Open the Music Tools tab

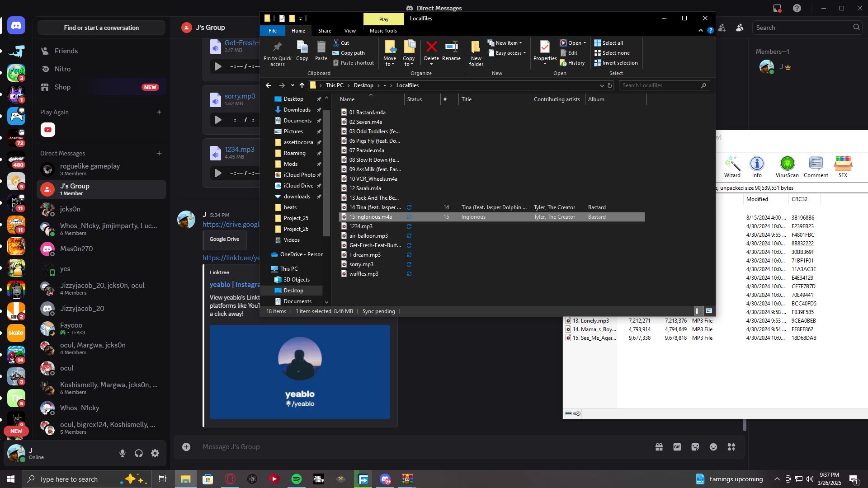[383, 31]
